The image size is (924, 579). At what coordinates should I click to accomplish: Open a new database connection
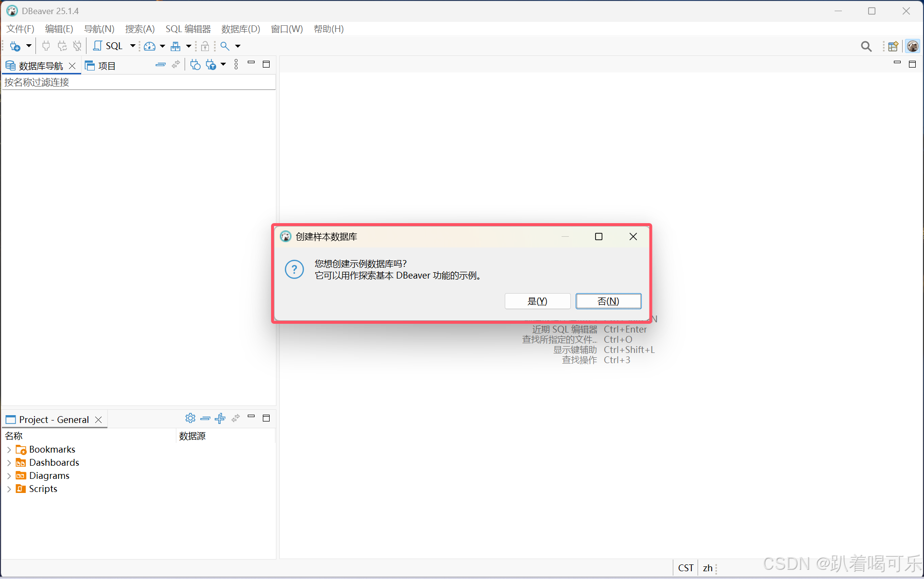pos(15,46)
